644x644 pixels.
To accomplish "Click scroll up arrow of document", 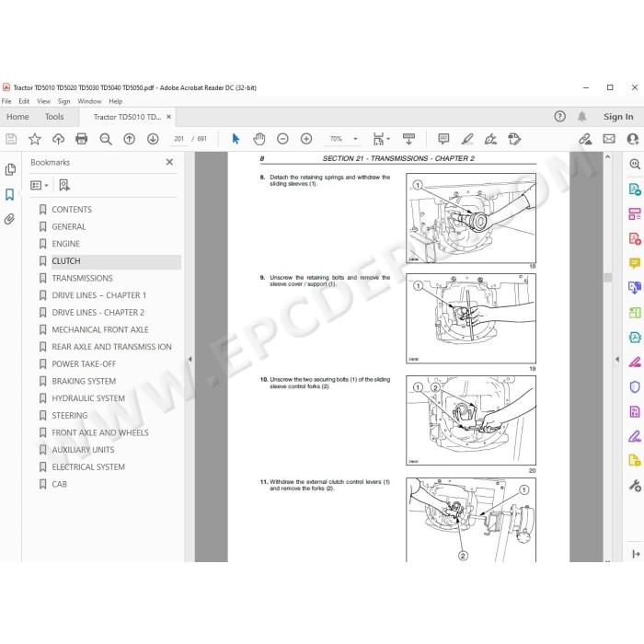I will tap(608, 157).
